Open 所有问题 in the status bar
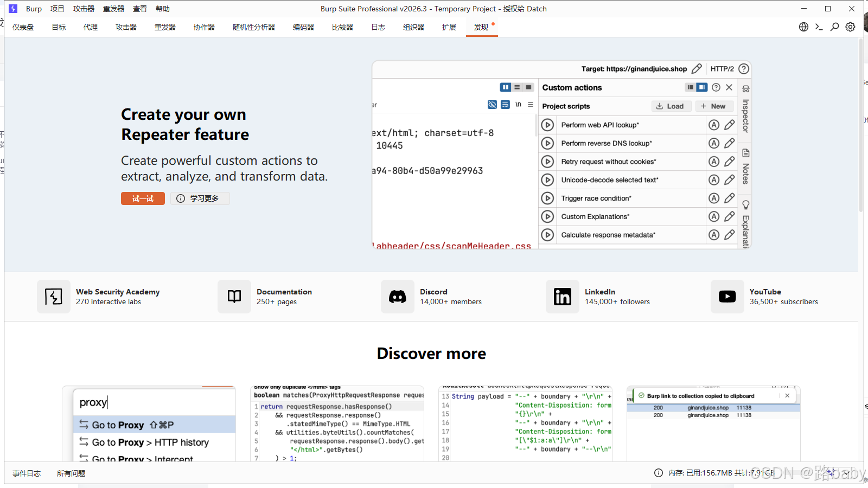 (x=71, y=473)
